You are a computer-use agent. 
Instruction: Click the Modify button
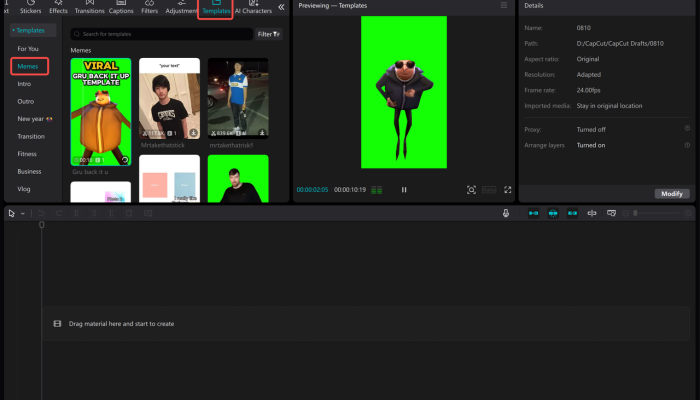(x=671, y=193)
